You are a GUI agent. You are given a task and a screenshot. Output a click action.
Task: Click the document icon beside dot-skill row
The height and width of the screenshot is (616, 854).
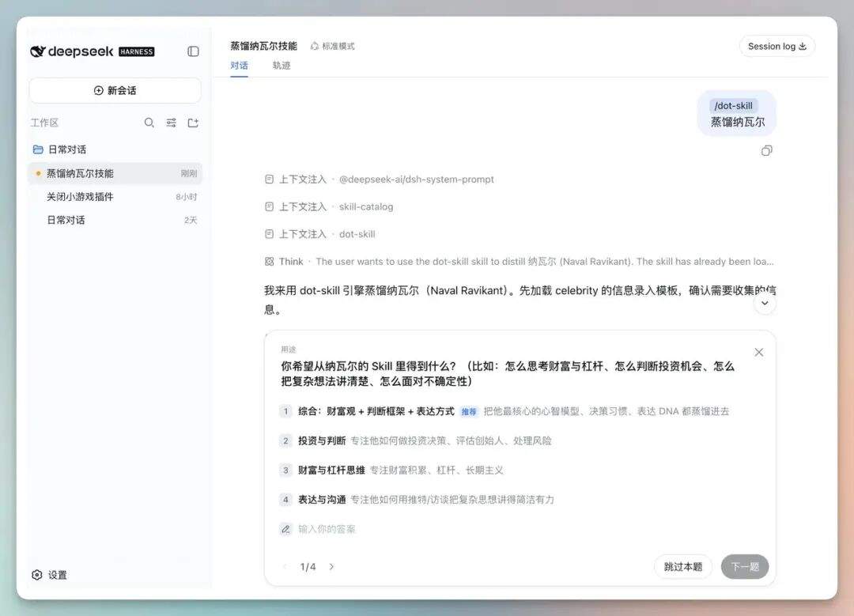tap(269, 234)
